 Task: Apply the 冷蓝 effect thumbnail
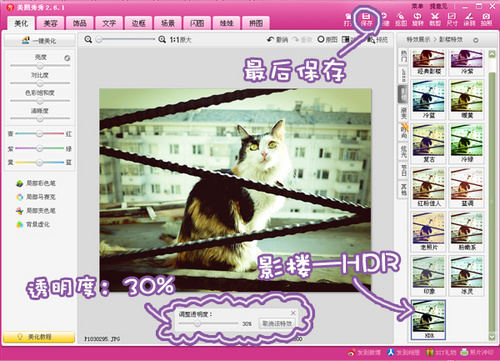(428, 100)
